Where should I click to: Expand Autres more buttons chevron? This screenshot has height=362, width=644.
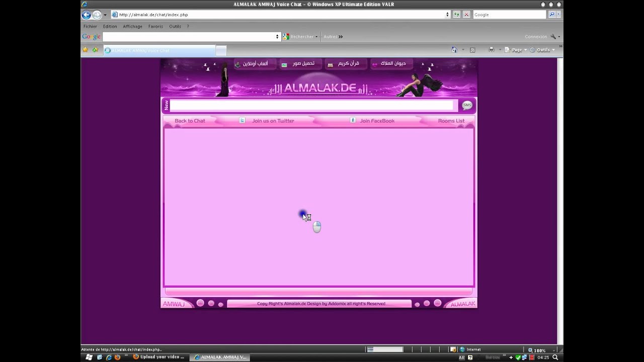(341, 36)
